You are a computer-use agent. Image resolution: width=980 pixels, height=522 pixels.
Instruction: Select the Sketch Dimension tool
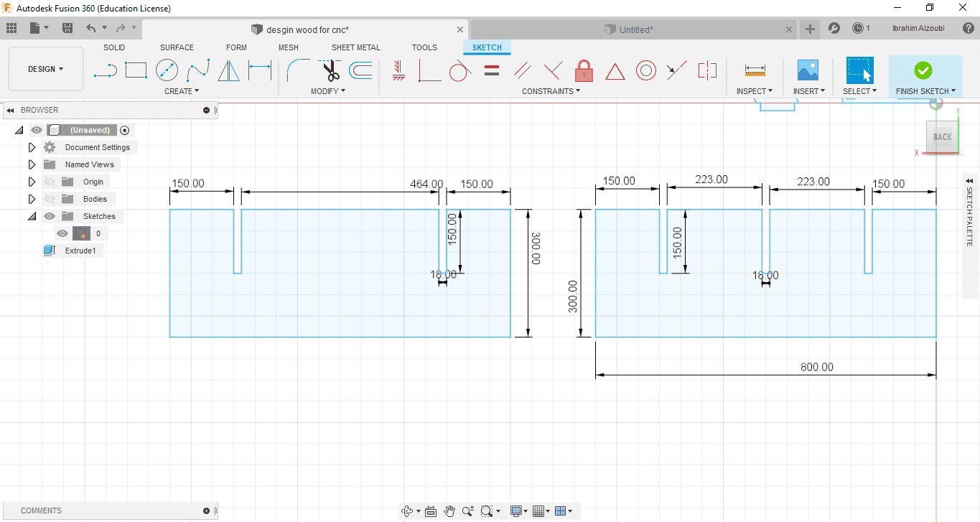259,70
